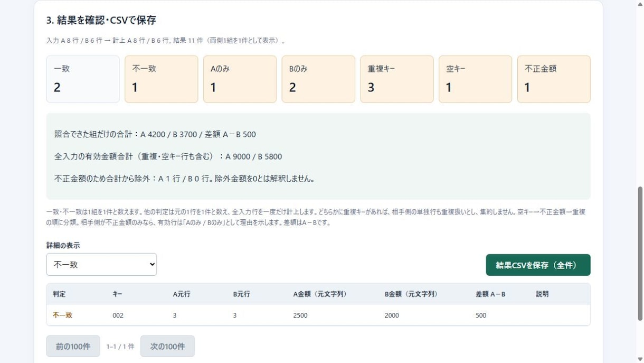Select the 不一致 summary card

[x=162, y=79]
